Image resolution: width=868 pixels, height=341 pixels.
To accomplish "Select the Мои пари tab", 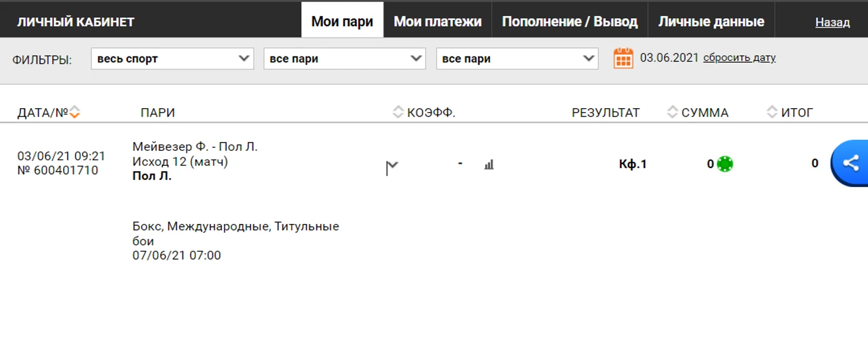I will click(342, 22).
